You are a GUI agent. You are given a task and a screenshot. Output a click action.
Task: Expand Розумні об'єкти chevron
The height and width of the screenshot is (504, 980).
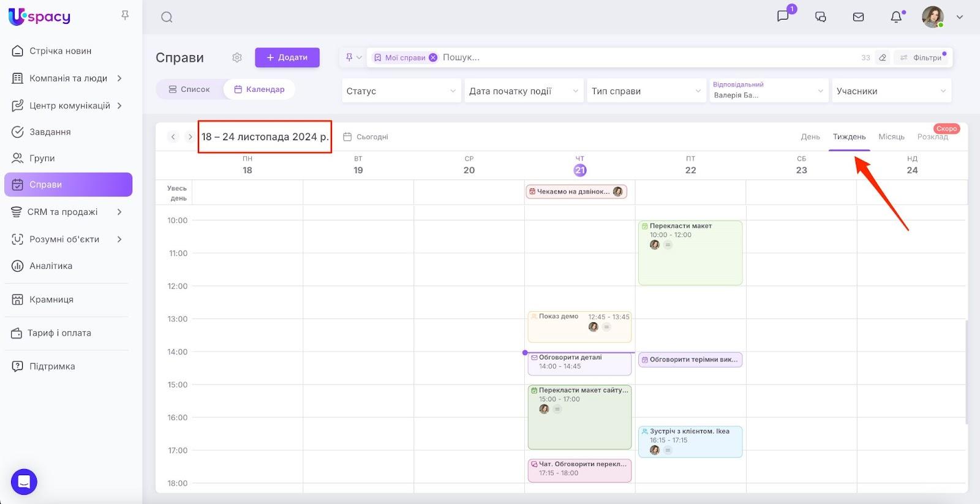point(119,239)
